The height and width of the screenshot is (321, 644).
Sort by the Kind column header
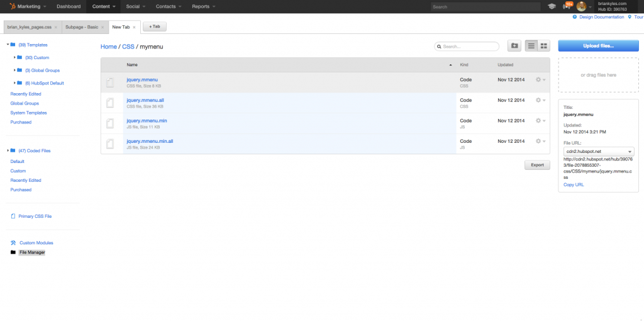464,65
